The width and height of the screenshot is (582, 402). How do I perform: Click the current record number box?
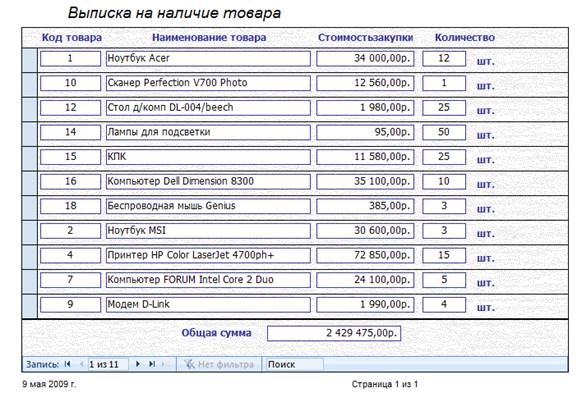pos(108,365)
